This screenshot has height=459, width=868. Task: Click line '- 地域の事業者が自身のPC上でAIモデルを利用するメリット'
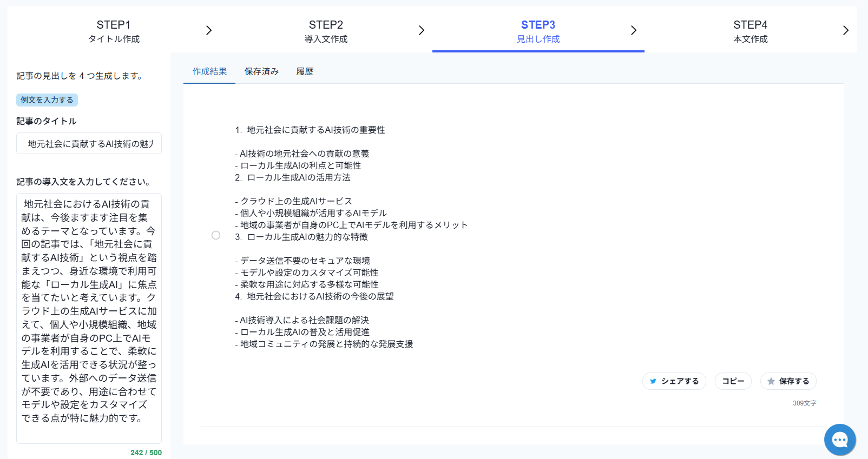click(351, 225)
